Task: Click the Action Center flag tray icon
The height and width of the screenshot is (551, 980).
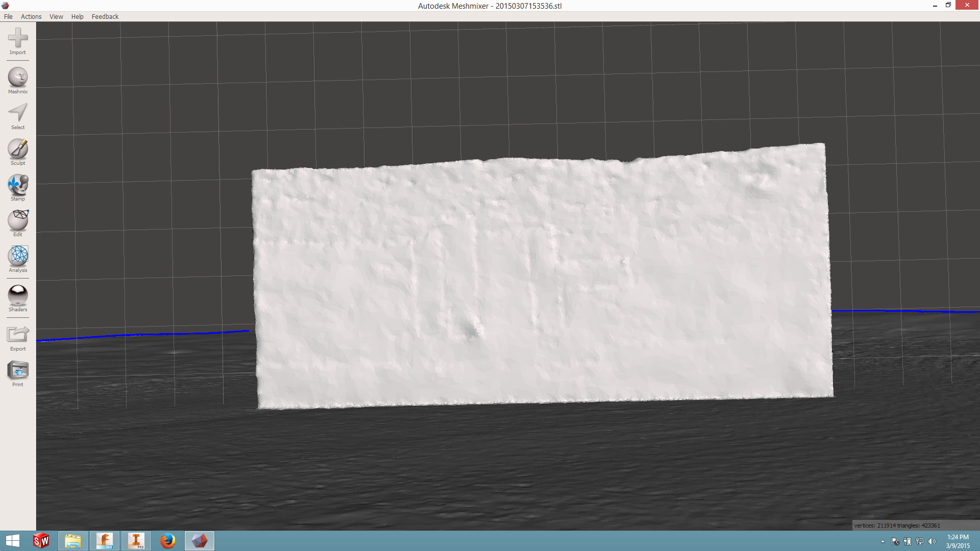Action: click(x=895, y=541)
